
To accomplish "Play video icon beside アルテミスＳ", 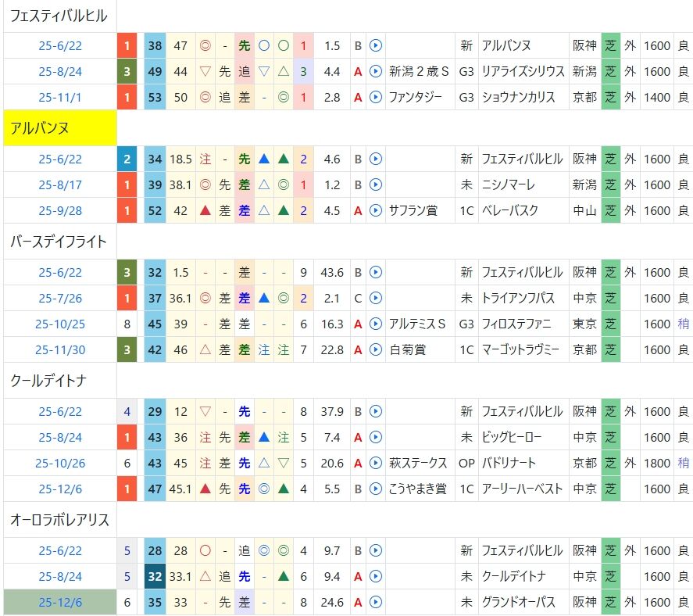I will coord(376,324).
